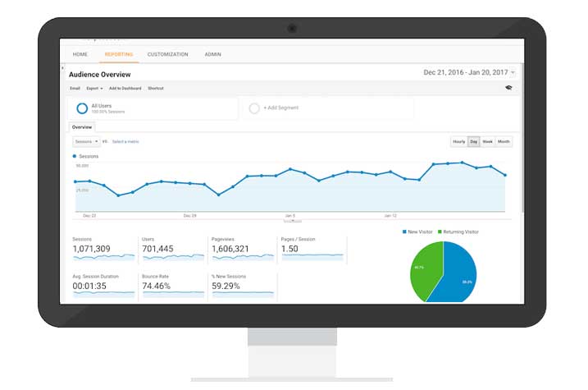
Task: Switch chart to Day view
Action: [474, 141]
